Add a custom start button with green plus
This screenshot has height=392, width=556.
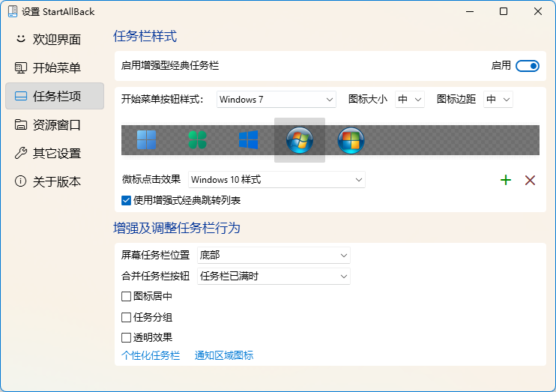click(506, 180)
